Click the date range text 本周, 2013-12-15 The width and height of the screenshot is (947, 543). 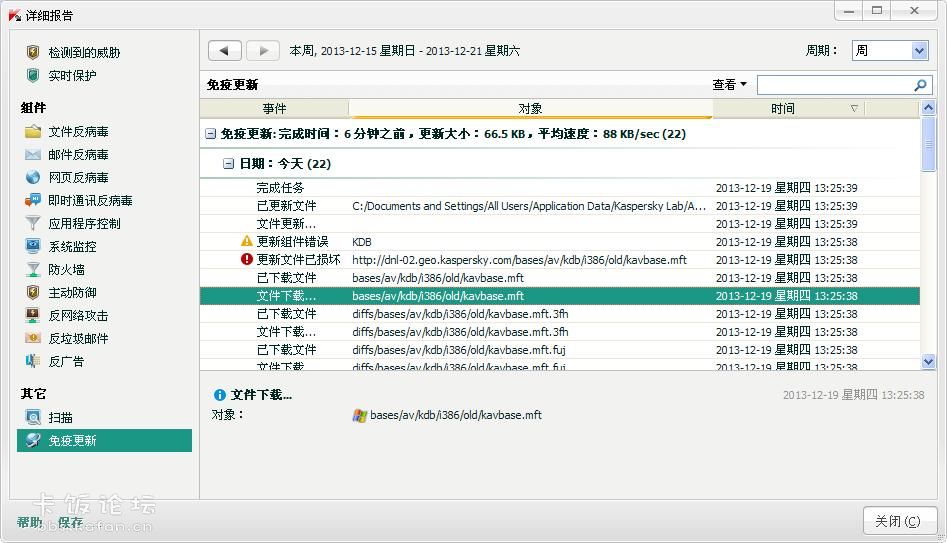click(405, 51)
